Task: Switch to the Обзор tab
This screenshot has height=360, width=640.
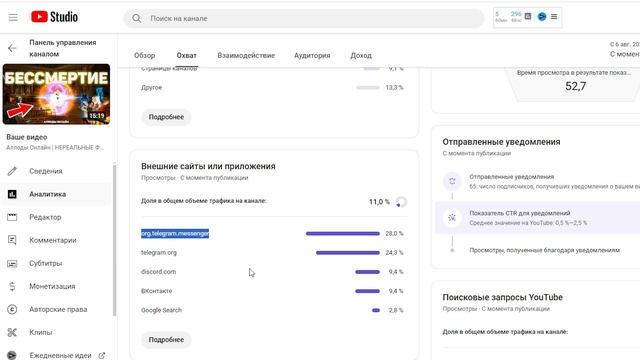Action: (x=144, y=56)
